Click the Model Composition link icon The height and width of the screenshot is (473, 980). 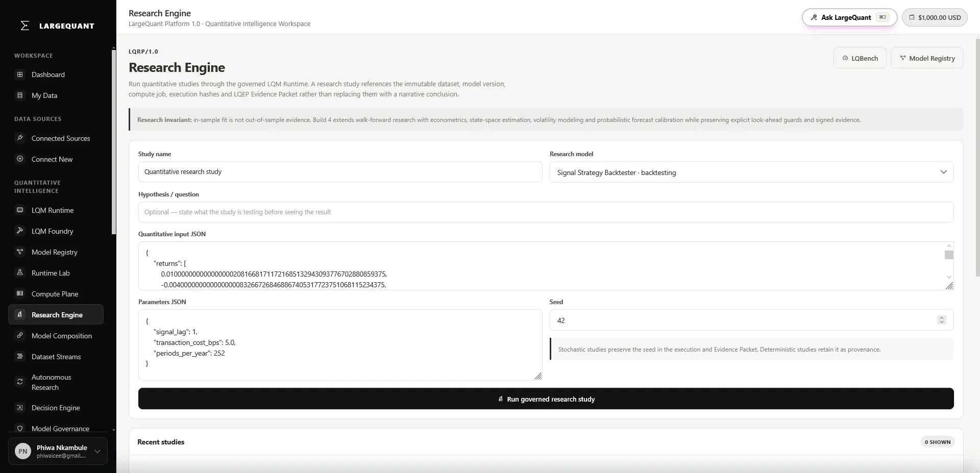(20, 335)
